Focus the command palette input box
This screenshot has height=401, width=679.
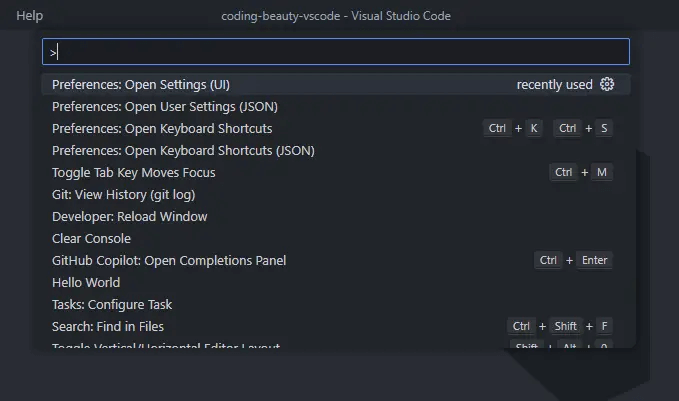tap(336, 52)
